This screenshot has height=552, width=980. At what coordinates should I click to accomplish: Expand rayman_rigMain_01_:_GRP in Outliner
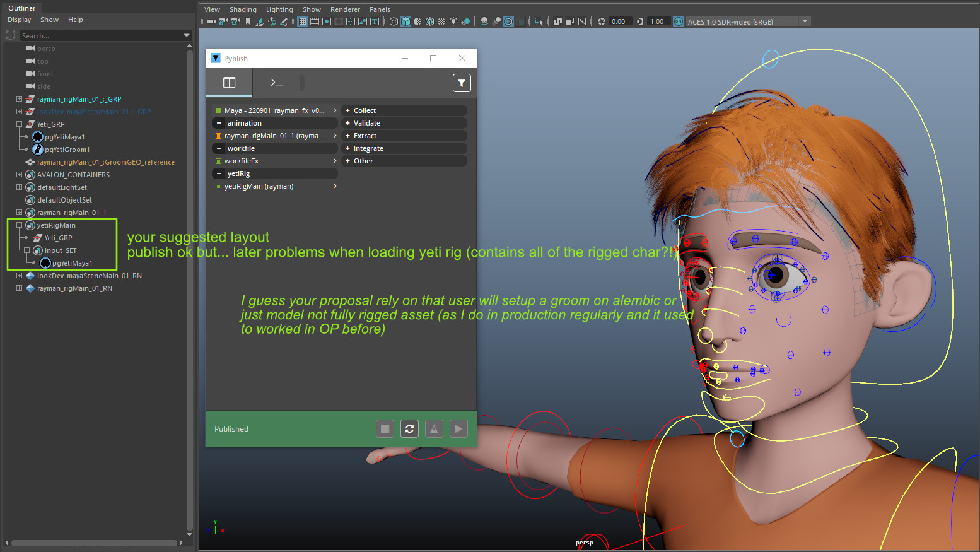pos(19,99)
